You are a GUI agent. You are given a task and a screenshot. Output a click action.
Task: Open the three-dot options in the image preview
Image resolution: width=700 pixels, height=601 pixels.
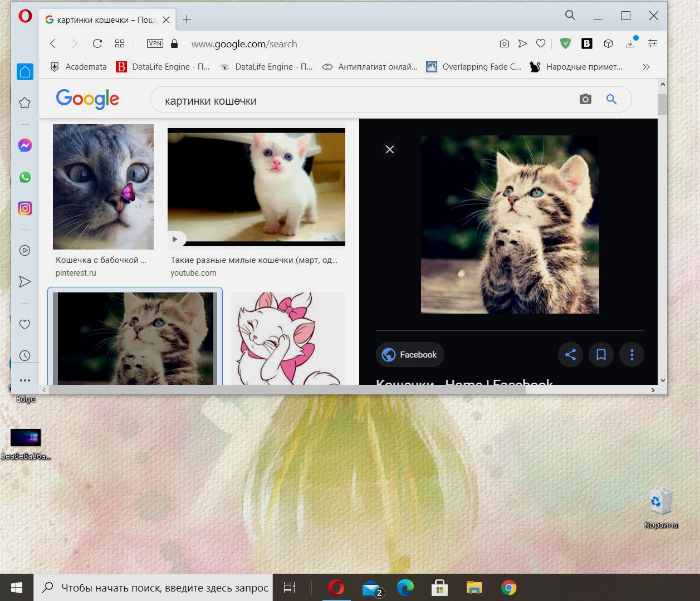[x=632, y=354]
